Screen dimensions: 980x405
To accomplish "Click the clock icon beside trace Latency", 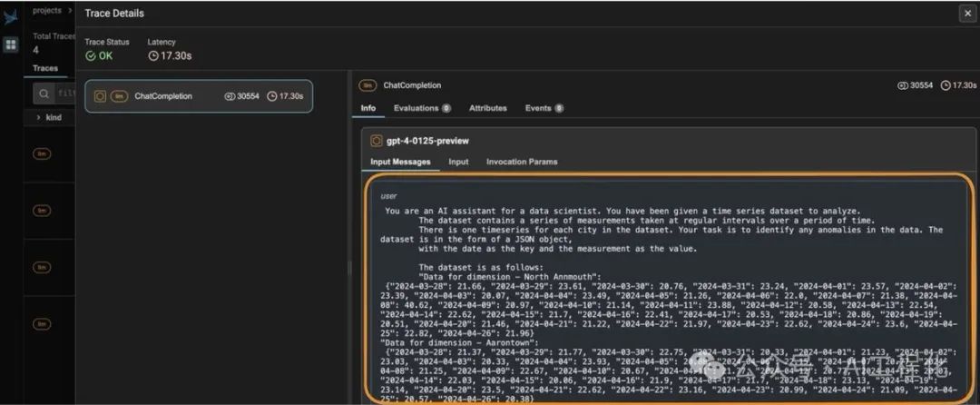I will pos(153,55).
